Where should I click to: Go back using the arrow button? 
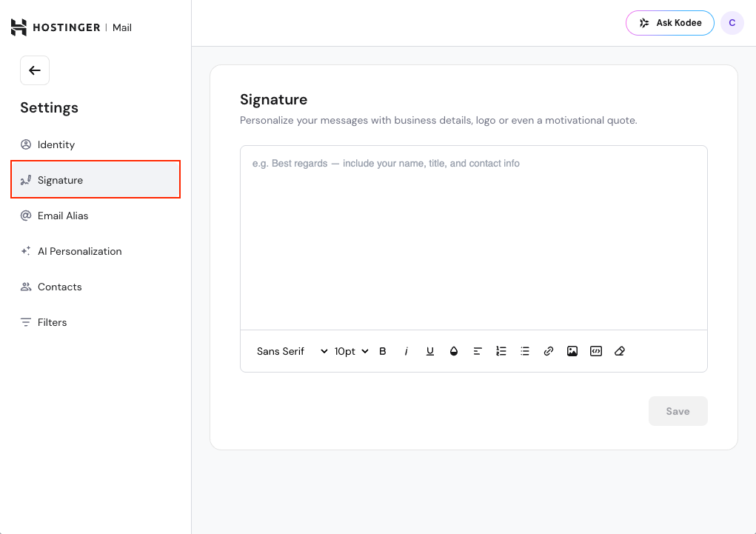tap(35, 70)
